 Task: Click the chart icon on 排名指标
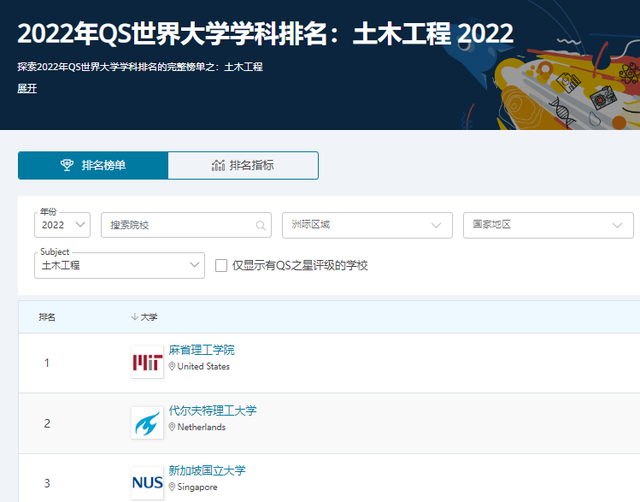pyautogui.click(x=218, y=165)
